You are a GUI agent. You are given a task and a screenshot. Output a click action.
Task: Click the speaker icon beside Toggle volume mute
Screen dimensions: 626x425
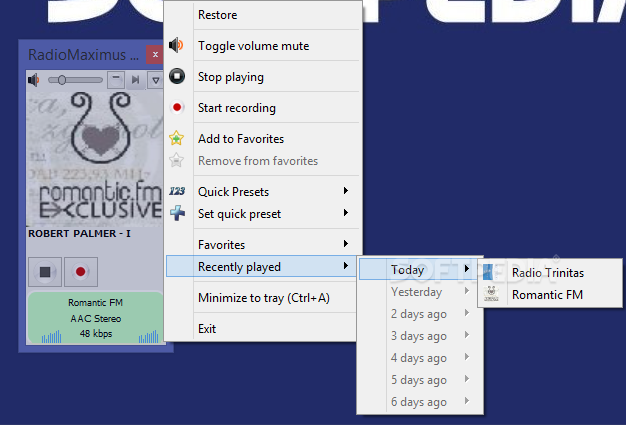point(176,45)
